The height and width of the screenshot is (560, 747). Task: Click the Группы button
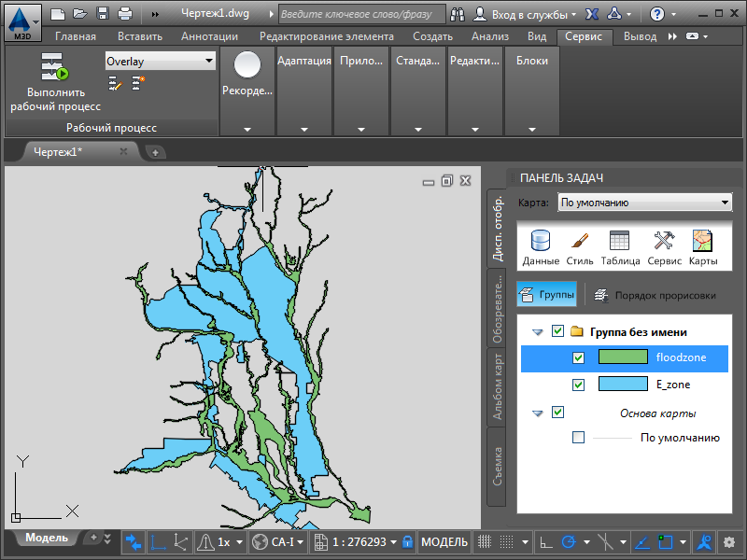[x=547, y=295]
